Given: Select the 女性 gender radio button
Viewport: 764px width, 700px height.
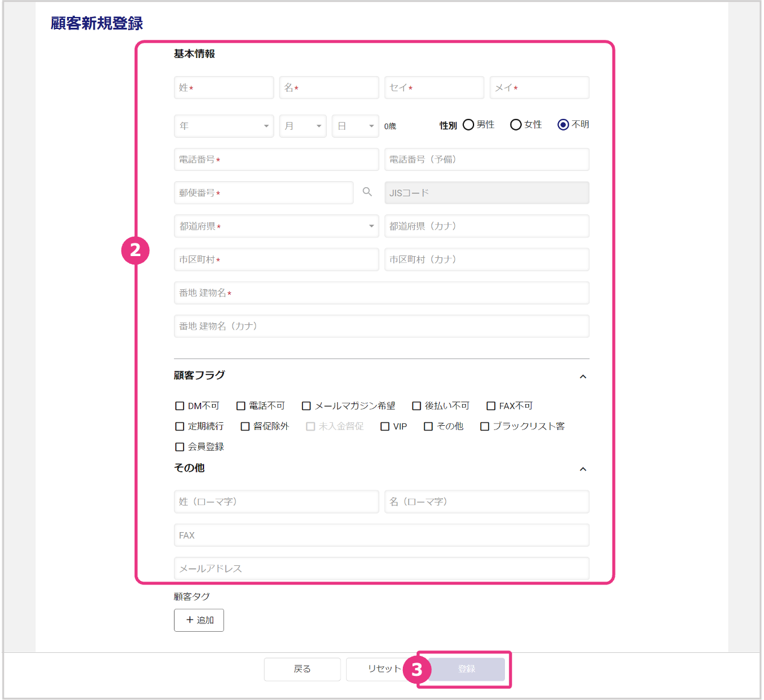Looking at the screenshot, I should 516,125.
